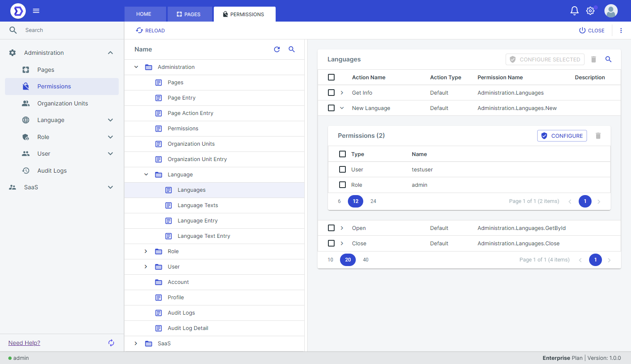Check the admin role permission row
This screenshot has height=364, width=631.
[342, 185]
